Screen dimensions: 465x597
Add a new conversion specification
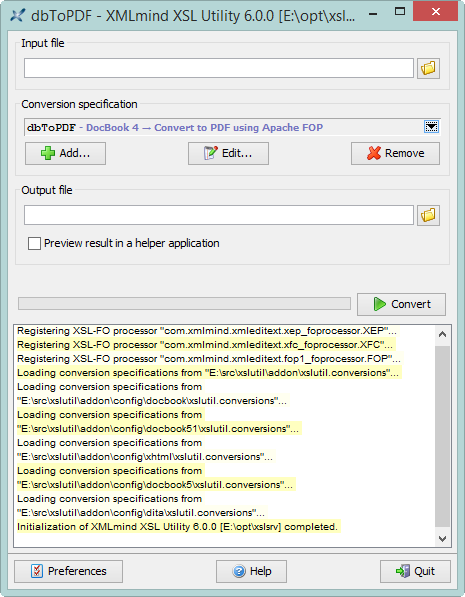click(66, 153)
